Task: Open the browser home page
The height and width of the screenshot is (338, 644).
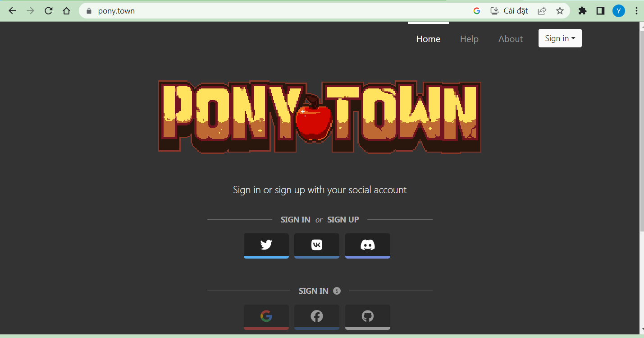Action: [67, 11]
